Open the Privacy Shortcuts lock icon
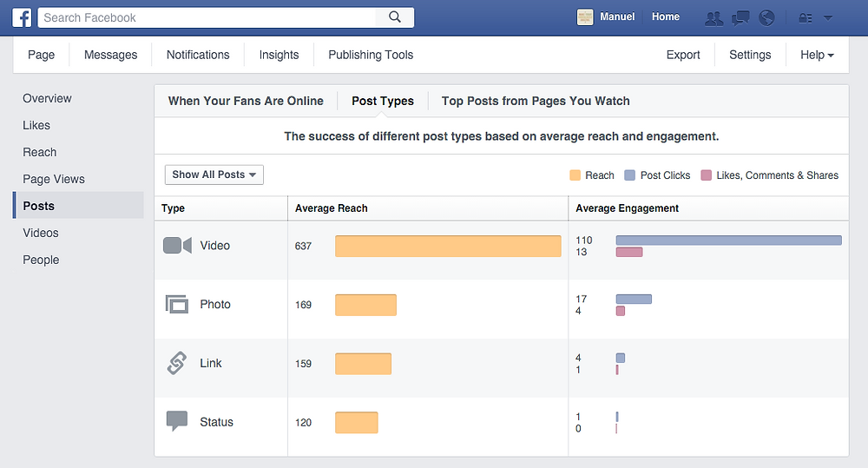The image size is (868, 468). pyautogui.click(x=806, y=18)
